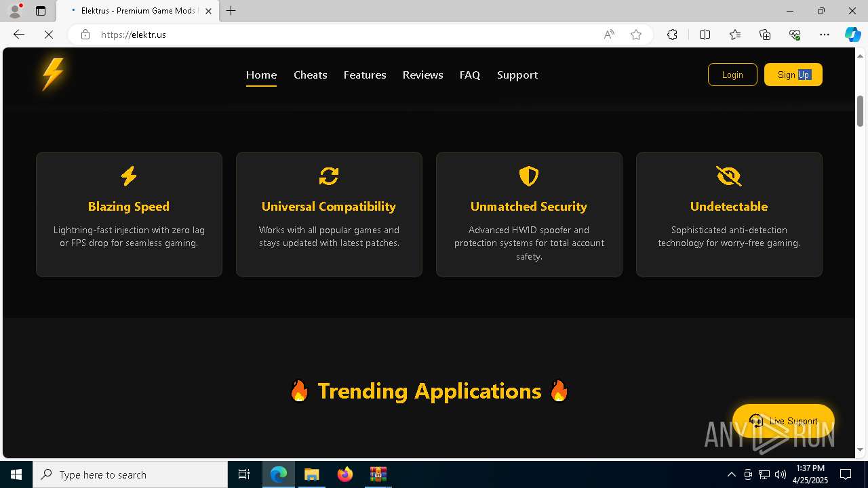Open the taskbar clock and date
This screenshot has height=488, width=868.
[x=810, y=474]
